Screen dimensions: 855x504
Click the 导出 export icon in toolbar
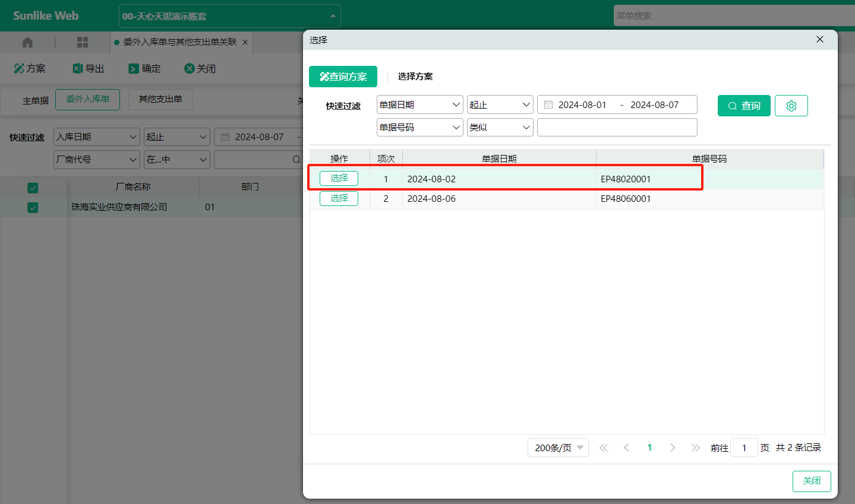(x=78, y=69)
